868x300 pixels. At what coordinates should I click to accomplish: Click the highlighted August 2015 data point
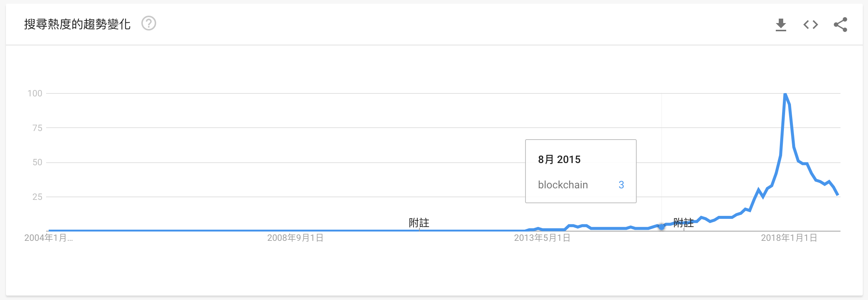(661, 226)
